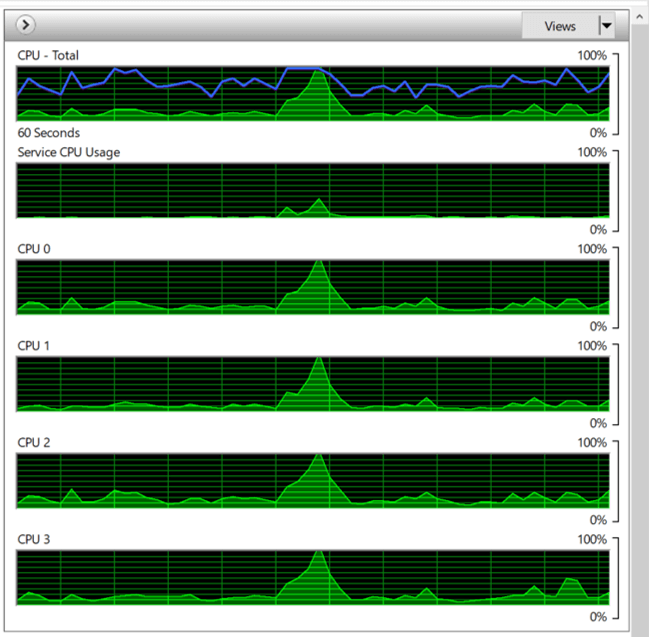649x637 pixels.
Task: Click the peak spike in the CPU 0 graph
Action: [x=318, y=270]
